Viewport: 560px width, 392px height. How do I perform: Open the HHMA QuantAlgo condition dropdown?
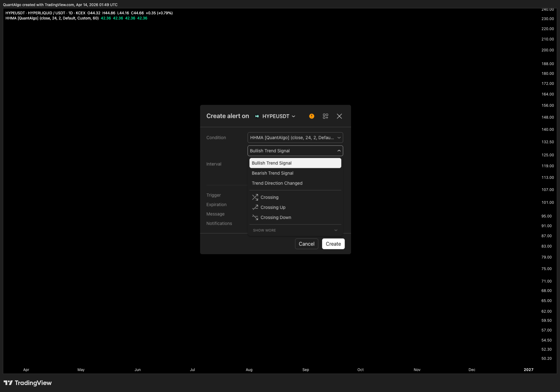tap(295, 138)
